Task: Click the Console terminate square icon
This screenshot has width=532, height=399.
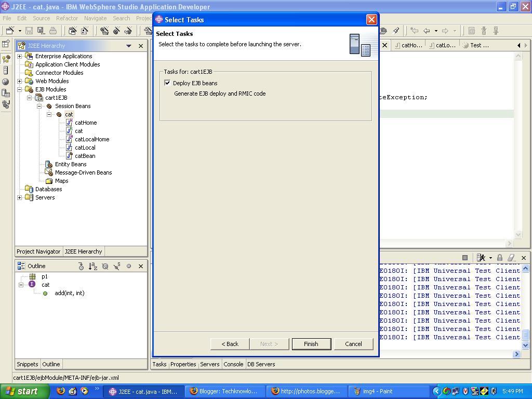Action: click(x=465, y=258)
